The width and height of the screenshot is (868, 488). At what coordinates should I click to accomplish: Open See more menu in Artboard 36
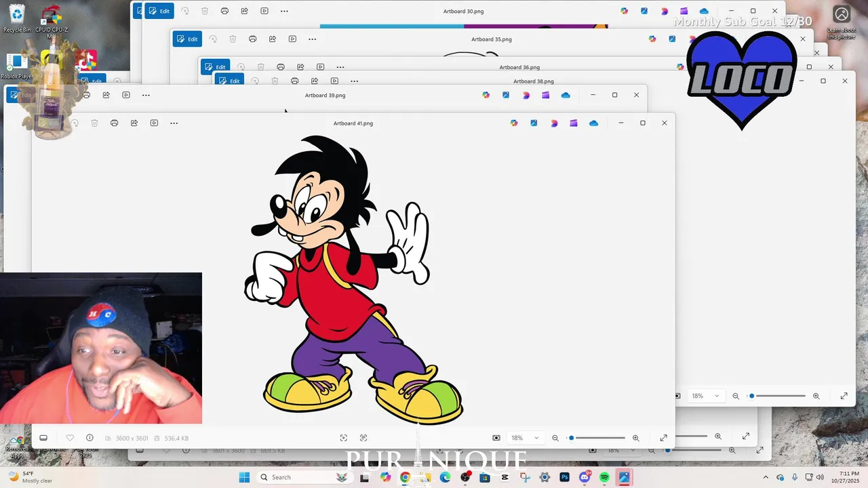click(340, 67)
